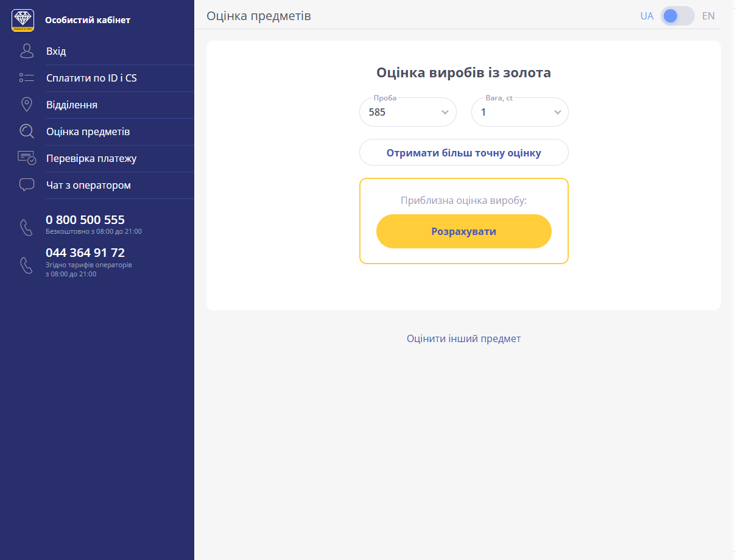Click Отримати більш точну оцінку button
This screenshot has height=560, width=735.
click(463, 153)
